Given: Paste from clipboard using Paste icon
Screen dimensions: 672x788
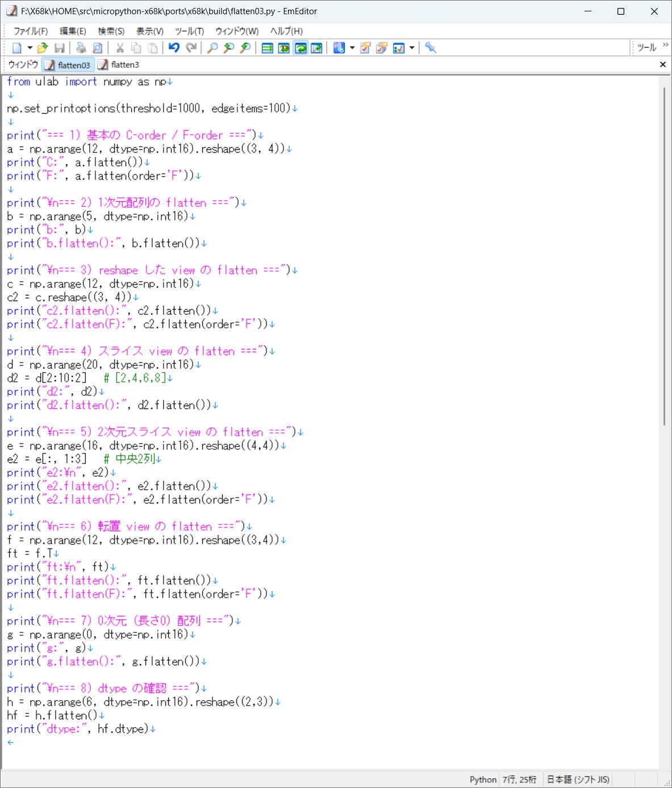Looking at the screenshot, I should (x=153, y=48).
